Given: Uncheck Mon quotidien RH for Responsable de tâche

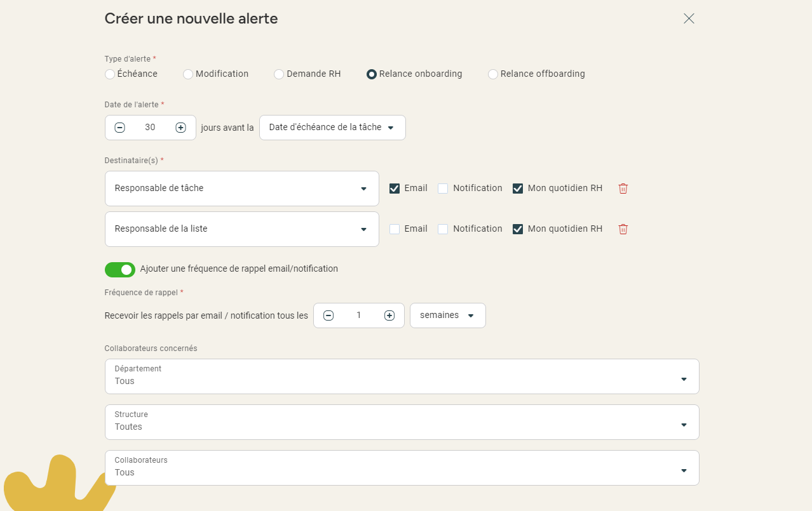Looking at the screenshot, I should pyautogui.click(x=518, y=189).
